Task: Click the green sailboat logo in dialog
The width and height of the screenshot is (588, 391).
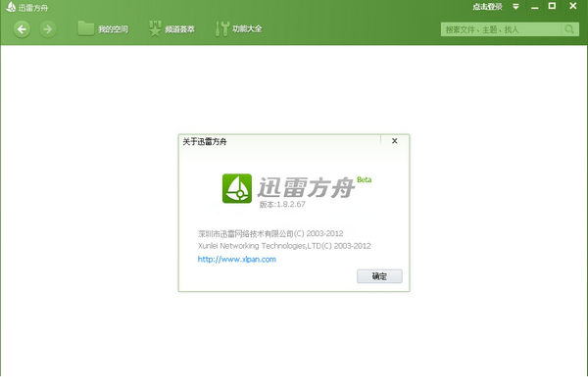Action: pyautogui.click(x=237, y=188)
